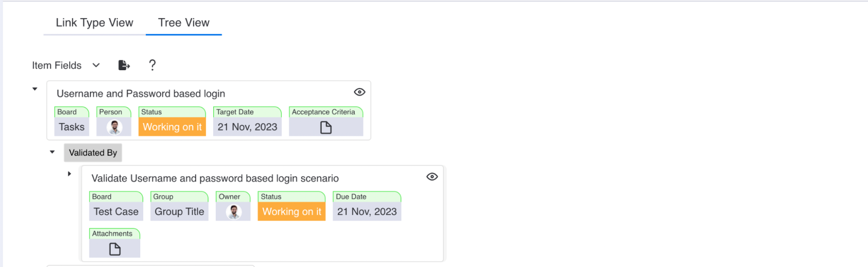Select the Tree View tab
This screenshot has width=868, height=267.
point(184,23)
